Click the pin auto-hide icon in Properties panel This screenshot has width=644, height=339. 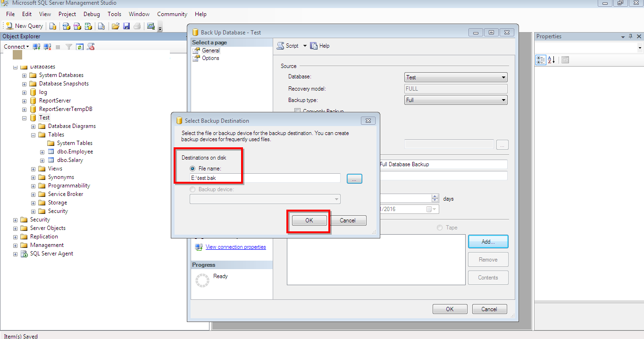point(631,36)
